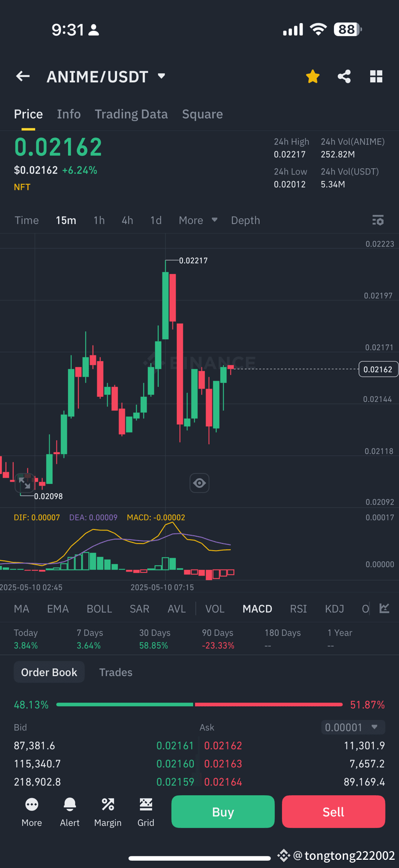This screenshot has width=399, height=868.
Task: Select the 4h chart interval
Action: pos(127,220)
